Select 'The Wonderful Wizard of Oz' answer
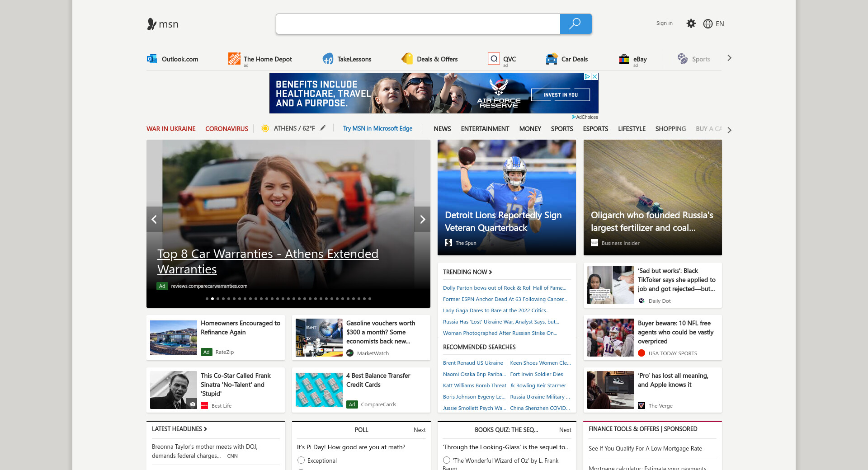 tap(447, 460)
